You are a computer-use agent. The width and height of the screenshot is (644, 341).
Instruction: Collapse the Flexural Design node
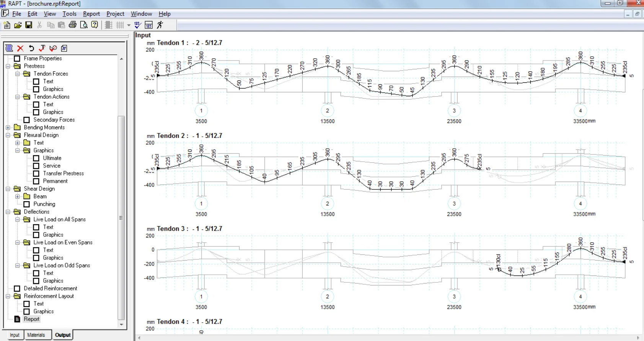pyautogui.click(x=8, y=135)
